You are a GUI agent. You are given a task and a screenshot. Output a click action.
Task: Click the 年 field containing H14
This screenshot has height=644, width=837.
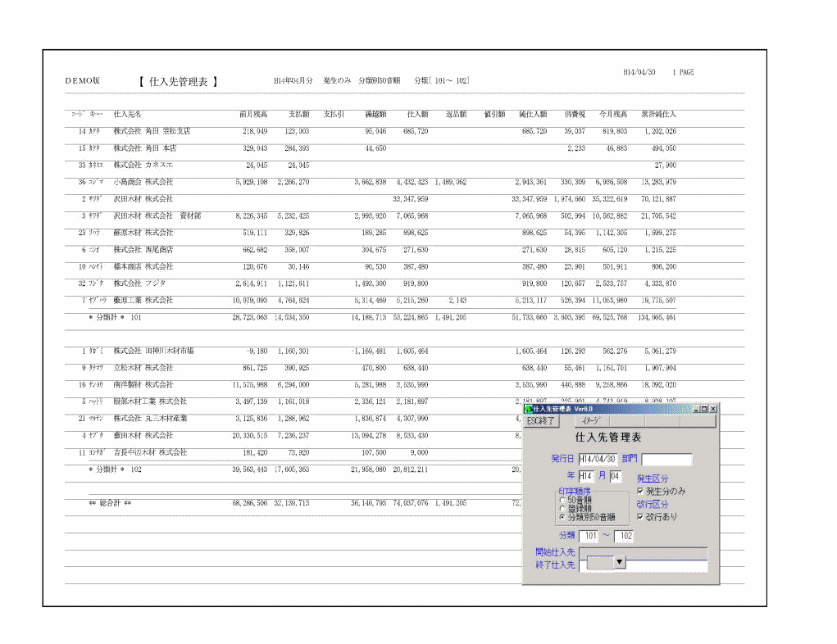click(x=585, y=476)
